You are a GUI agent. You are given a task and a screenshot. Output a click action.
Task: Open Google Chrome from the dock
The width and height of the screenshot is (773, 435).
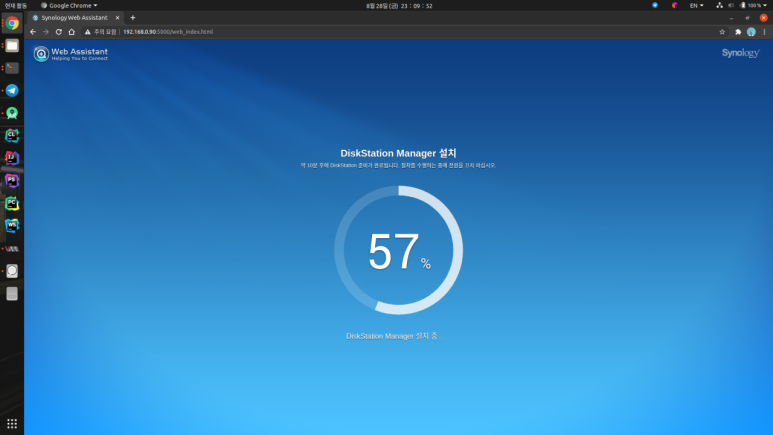12,23
